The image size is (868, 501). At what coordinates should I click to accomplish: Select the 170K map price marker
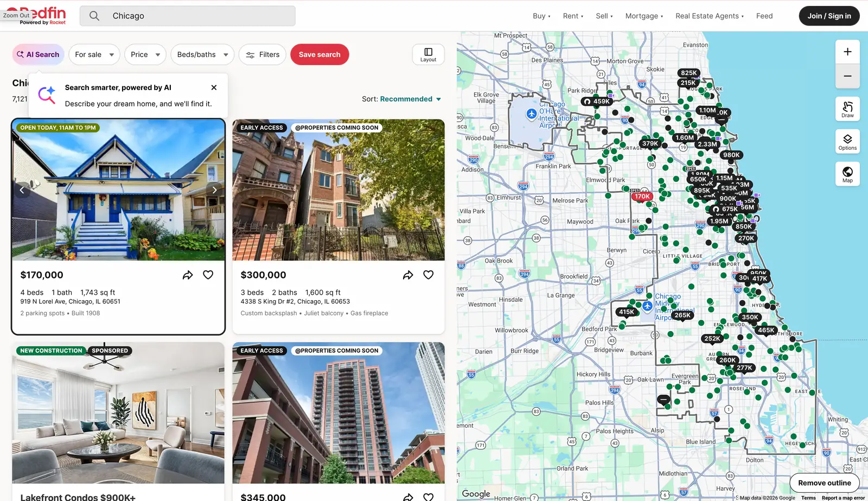point(642,196)
